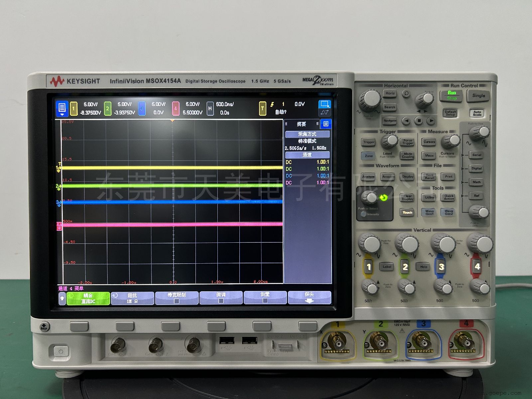Select the 采集方式 acquisition header
Screen dimensions: 532x399
[x=307, y=134]
